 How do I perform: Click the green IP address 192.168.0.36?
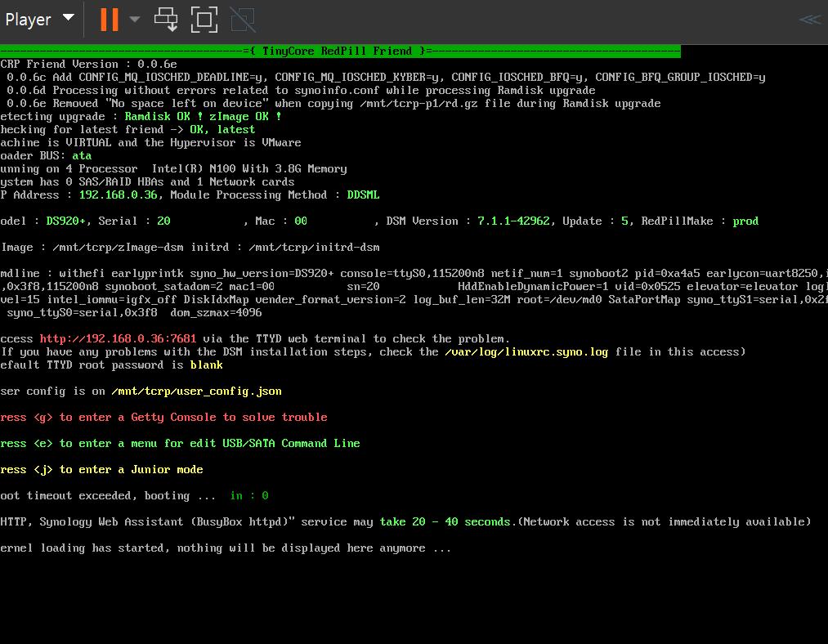(x=118, y=195)
